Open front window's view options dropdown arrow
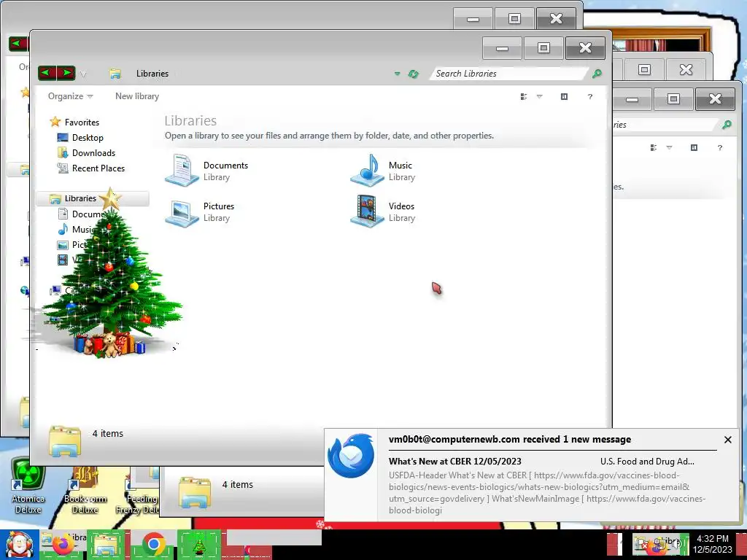 click(539, 97)
